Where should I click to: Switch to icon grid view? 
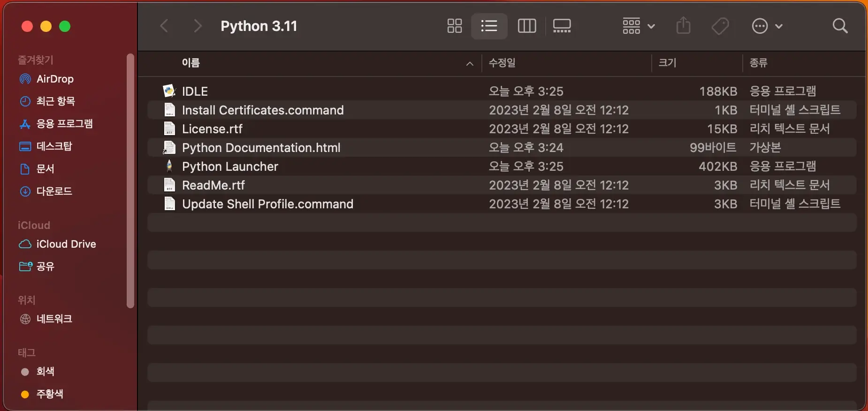point(454,26)
